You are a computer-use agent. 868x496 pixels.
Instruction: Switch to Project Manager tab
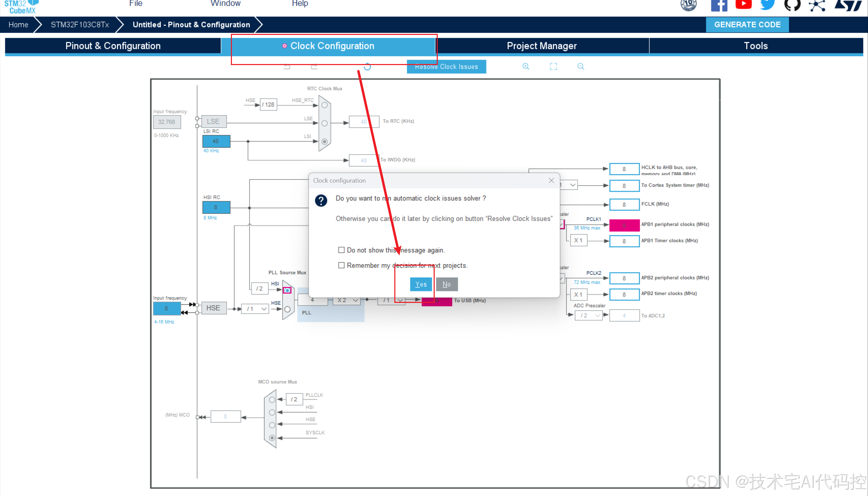pyautogui.click(x=542, y=46)
